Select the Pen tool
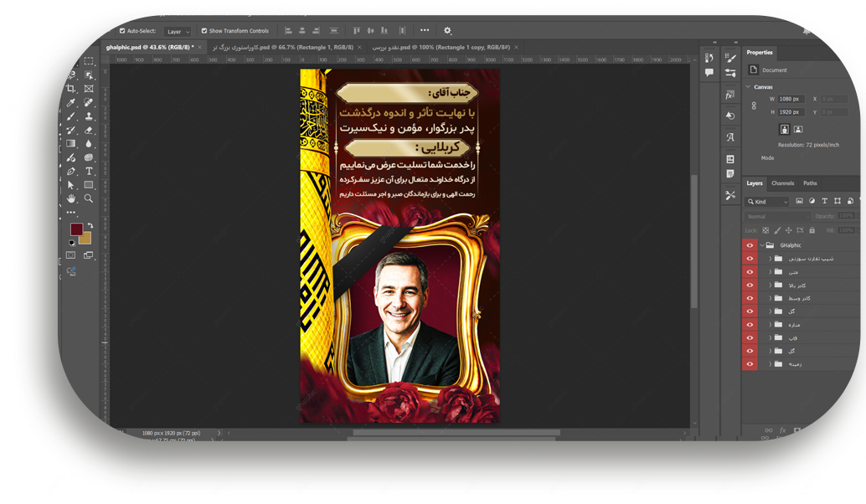This screenshot has height=504, width=866. tap(71, 171)
